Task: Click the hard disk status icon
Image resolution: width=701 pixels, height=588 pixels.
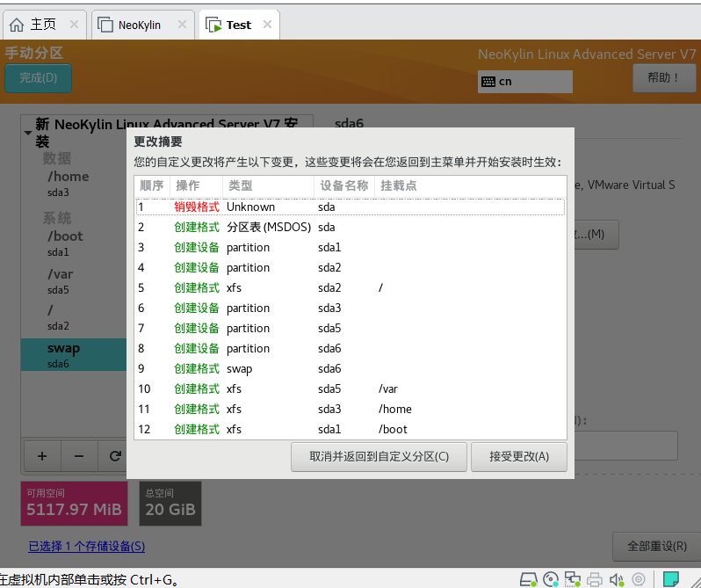Action: click(529, 579)
